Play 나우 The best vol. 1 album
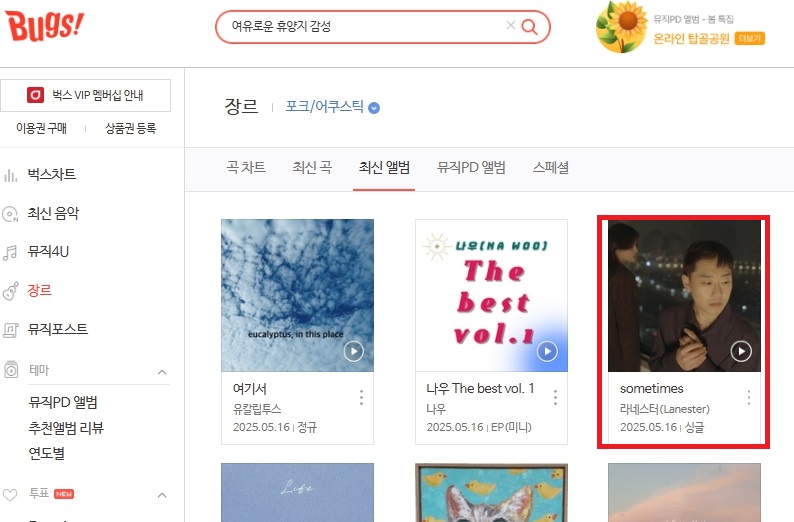Image resolution: width=794 pixels, height=522 pixels. click(547, 351)
